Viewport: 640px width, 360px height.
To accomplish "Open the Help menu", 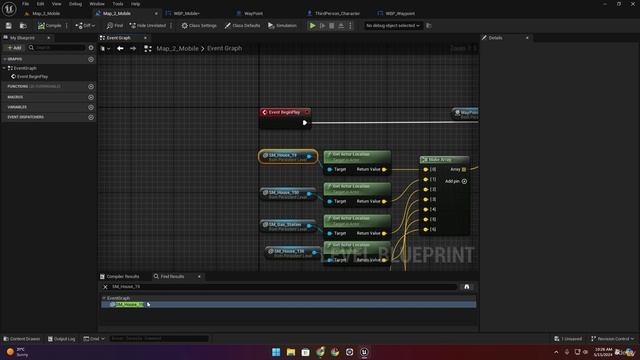I will pyautogui.click(x=135, y=4).
